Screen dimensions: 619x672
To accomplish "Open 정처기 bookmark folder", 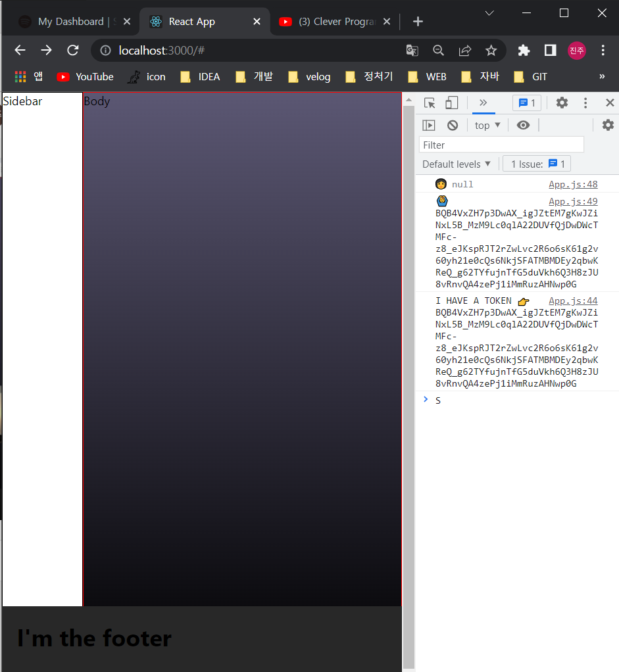I will pos(369,77).
